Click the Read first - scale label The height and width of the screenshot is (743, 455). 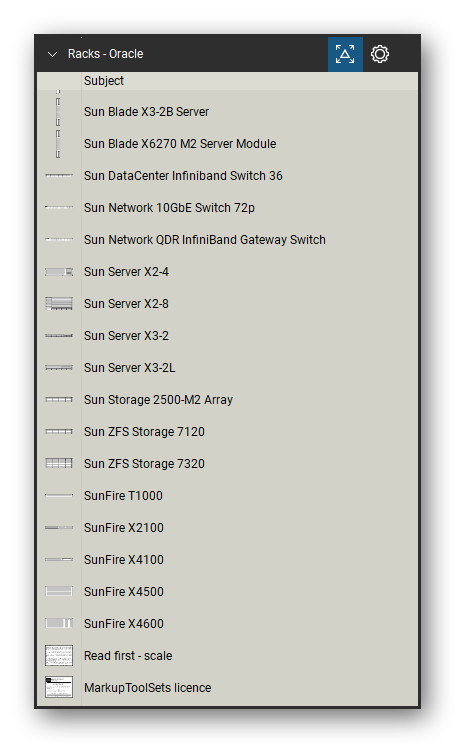(128, 656)
